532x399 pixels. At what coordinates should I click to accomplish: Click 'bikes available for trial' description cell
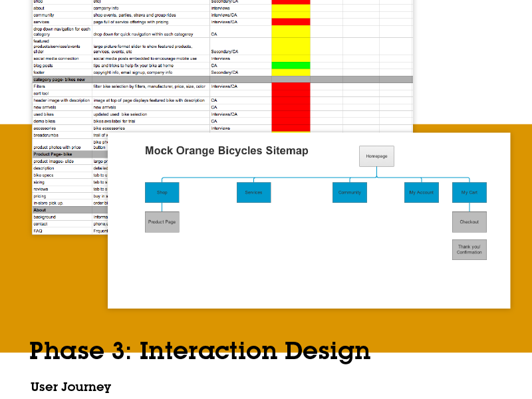pyautogui.click(x=151, y=121)
